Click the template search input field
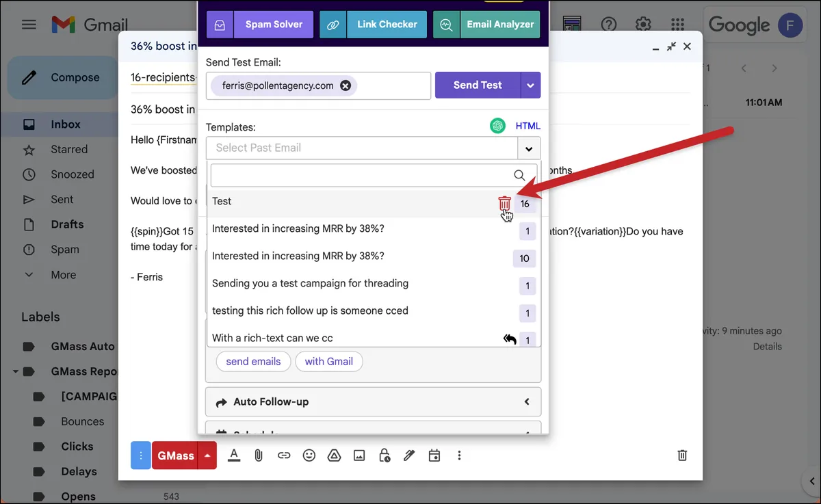Screen dimensions: 821x504 click(x=374, y=175)
